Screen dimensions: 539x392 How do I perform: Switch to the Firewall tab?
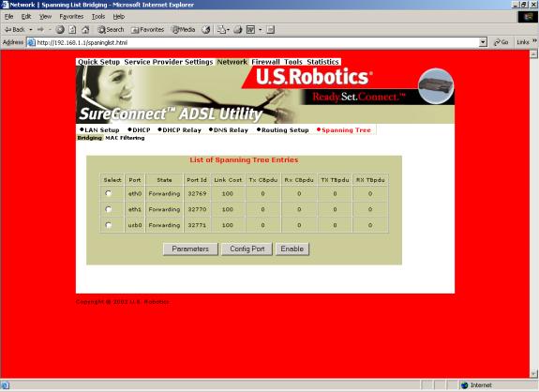(x=265, y=62)
